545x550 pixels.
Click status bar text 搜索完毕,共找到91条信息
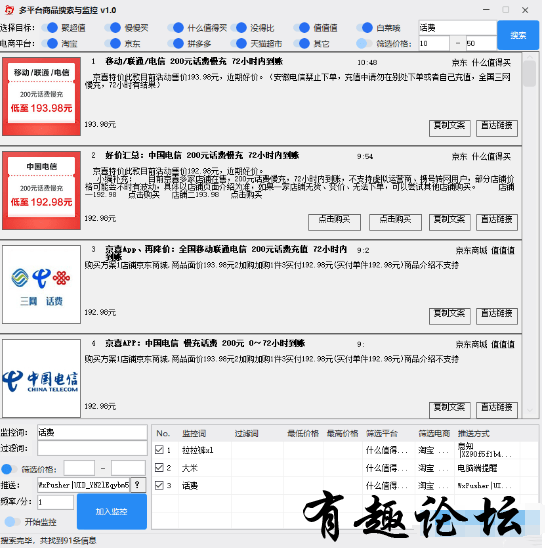(48, 541)
